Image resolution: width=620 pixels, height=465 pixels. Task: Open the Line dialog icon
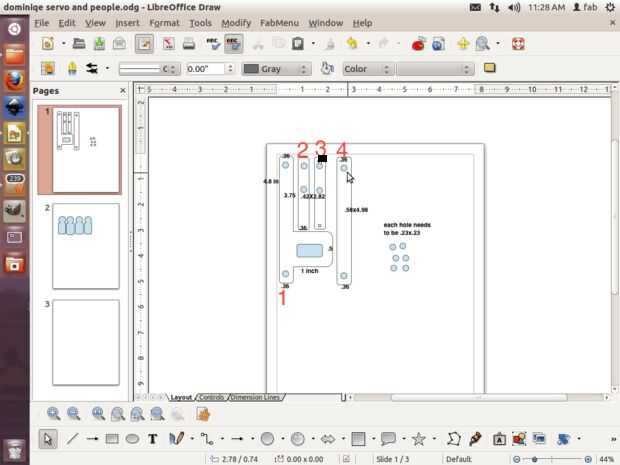coord(72,68)
